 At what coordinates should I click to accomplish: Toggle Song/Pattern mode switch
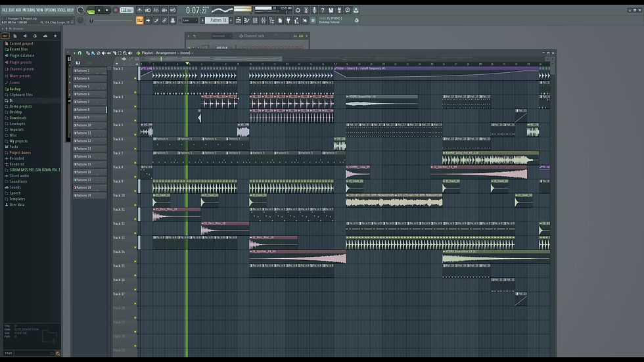[91, 11]
